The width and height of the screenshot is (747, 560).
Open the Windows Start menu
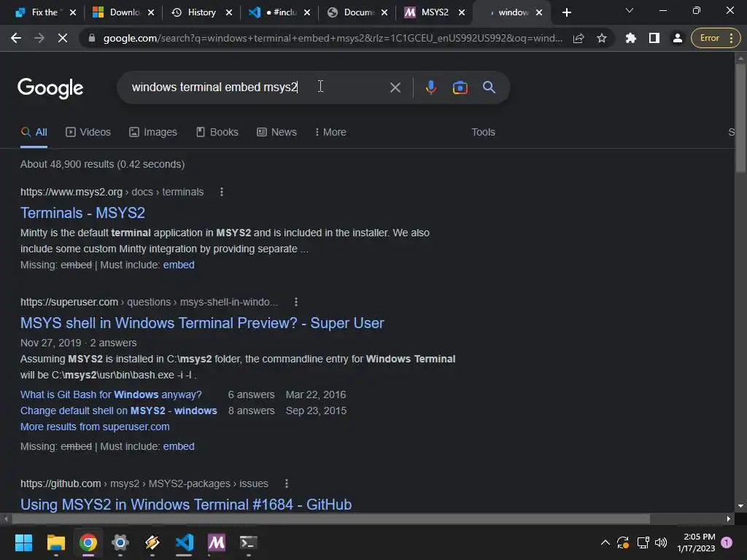click(x=23, y=542)
